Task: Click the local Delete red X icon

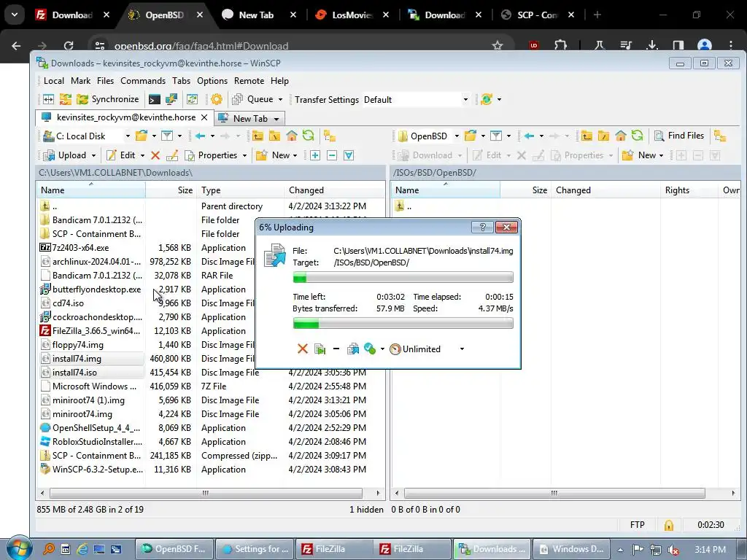Action: tap(155, 155)
